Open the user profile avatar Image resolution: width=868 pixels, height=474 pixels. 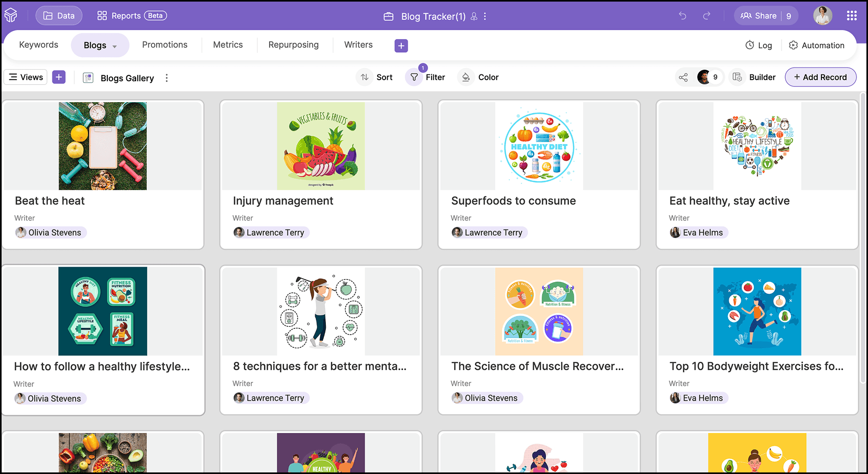[x=822, y=16]
